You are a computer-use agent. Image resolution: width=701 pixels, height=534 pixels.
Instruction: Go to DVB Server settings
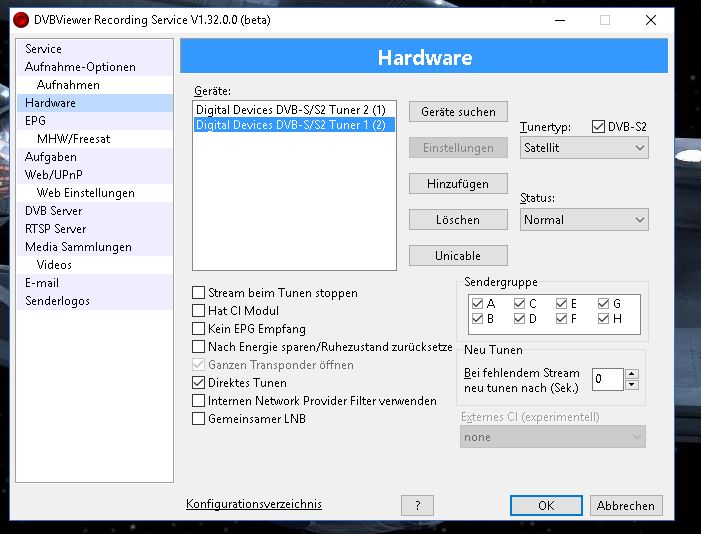[95, 211]
